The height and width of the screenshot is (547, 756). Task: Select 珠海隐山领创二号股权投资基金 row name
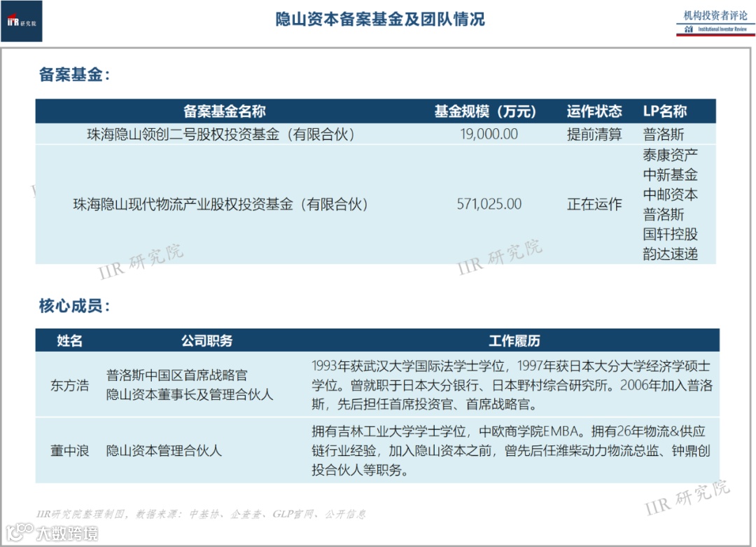pyautogui.click(x=220, y=134)
